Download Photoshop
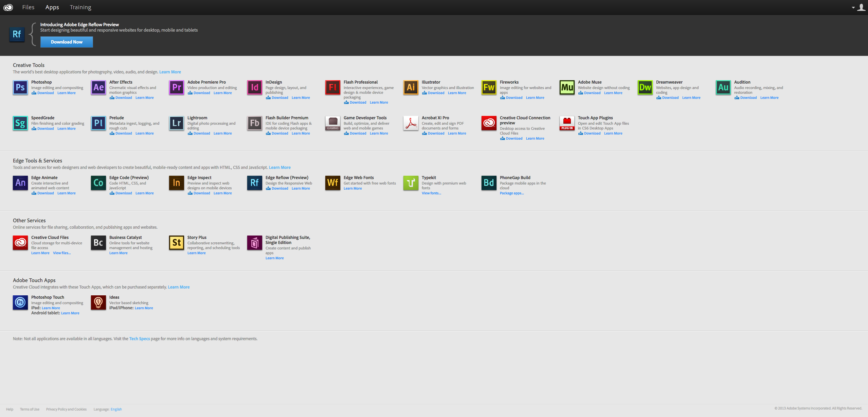The image size is (868, 417). click(43, 93)
